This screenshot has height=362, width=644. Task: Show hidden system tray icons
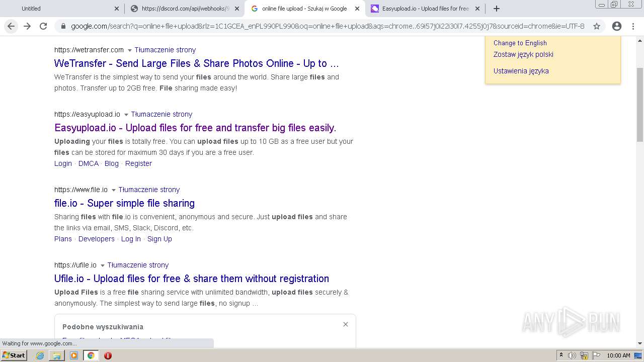click(561, 355)
